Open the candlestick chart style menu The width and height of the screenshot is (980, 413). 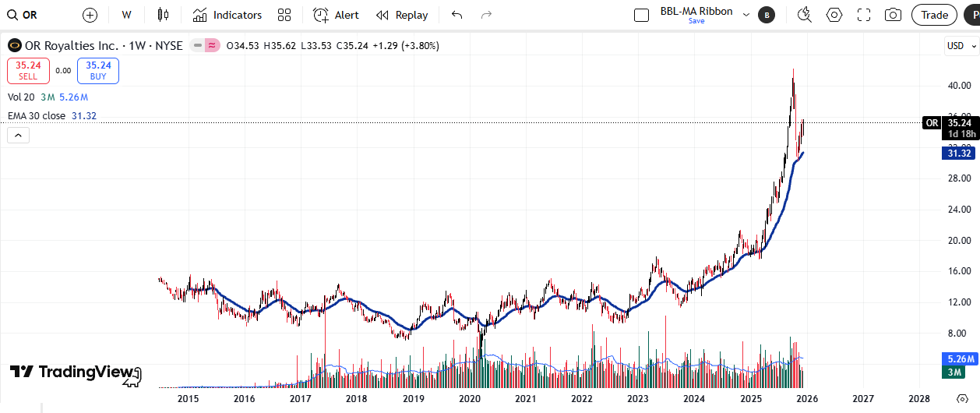pyautogui.click(x=163, y=15)
